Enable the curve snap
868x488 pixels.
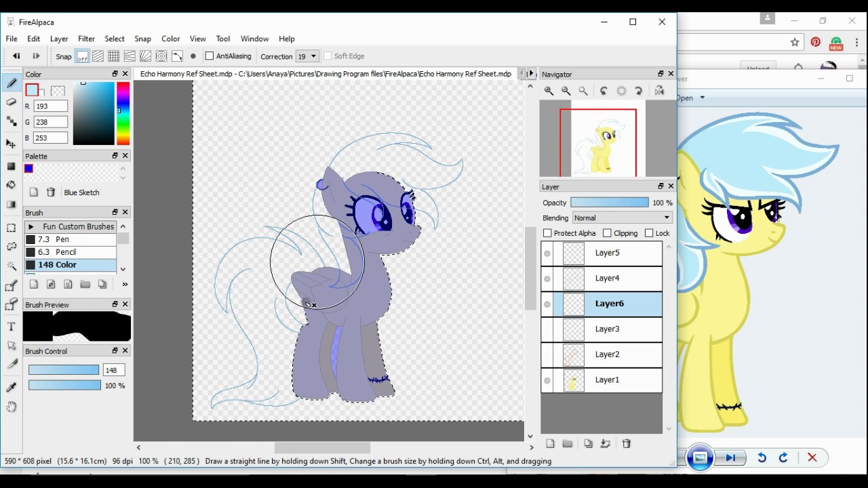coord(177,56)
